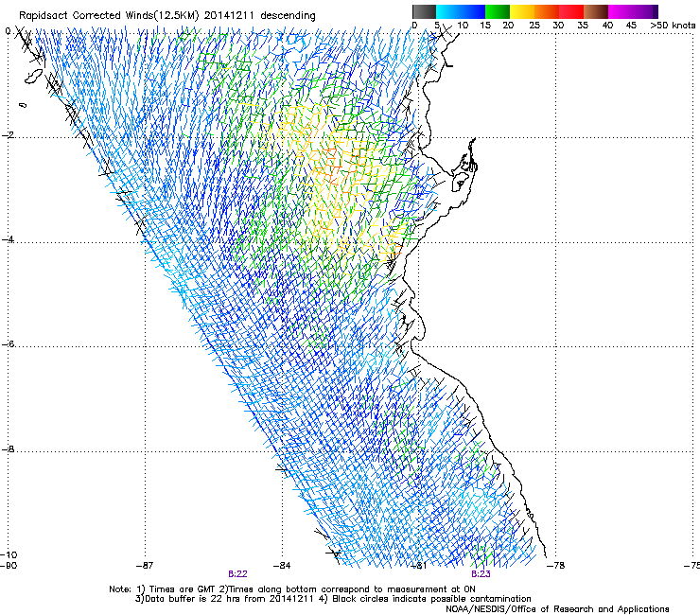Click the '-90' longitude axis label
Viewport: 700px width, 615px height.
point(9,566)
